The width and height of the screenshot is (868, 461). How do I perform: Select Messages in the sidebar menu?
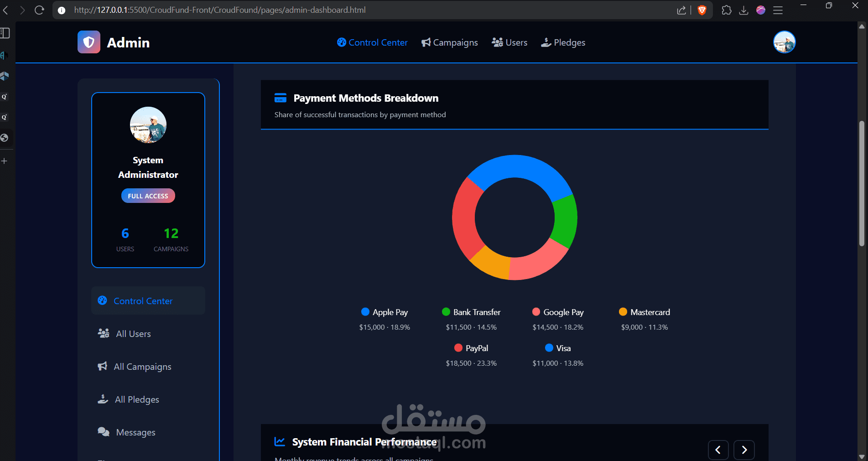click(x=148, y=432)
